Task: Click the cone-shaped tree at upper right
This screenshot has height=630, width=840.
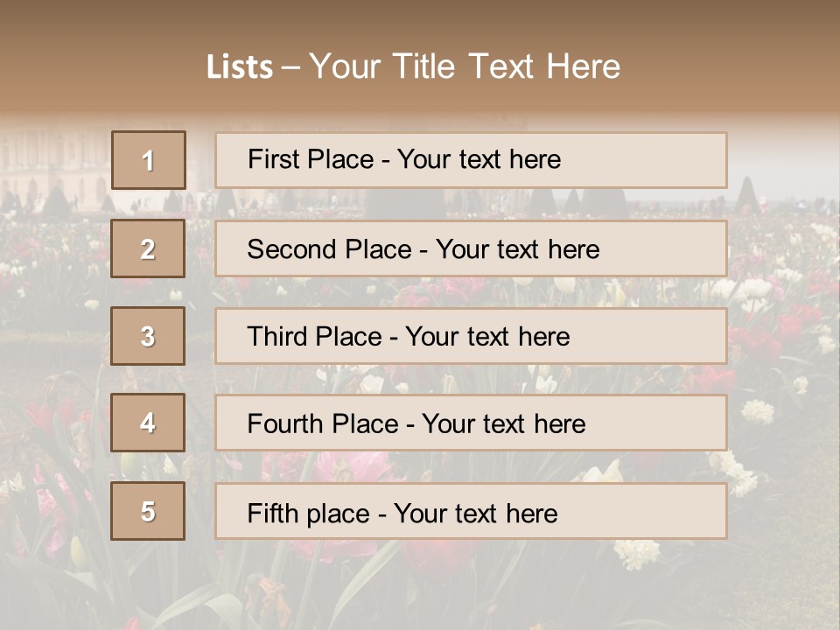Action: click(x=746, y=194)
